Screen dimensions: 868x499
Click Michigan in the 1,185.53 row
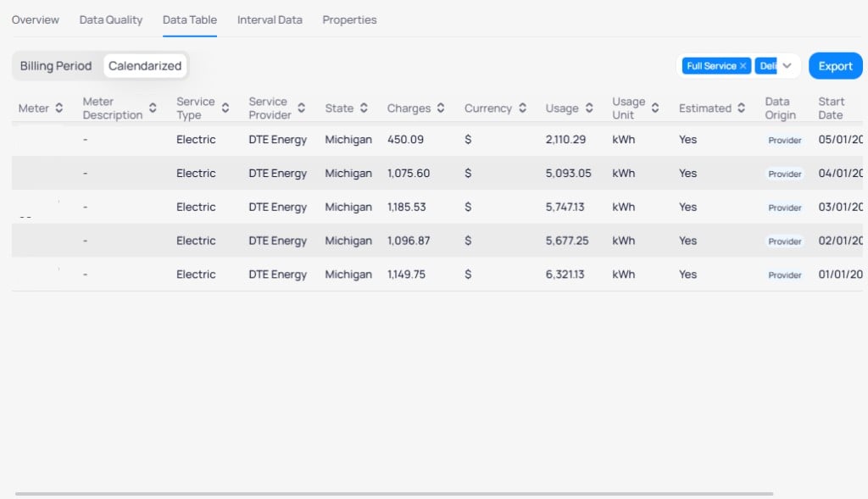click(x=348, y=207)
